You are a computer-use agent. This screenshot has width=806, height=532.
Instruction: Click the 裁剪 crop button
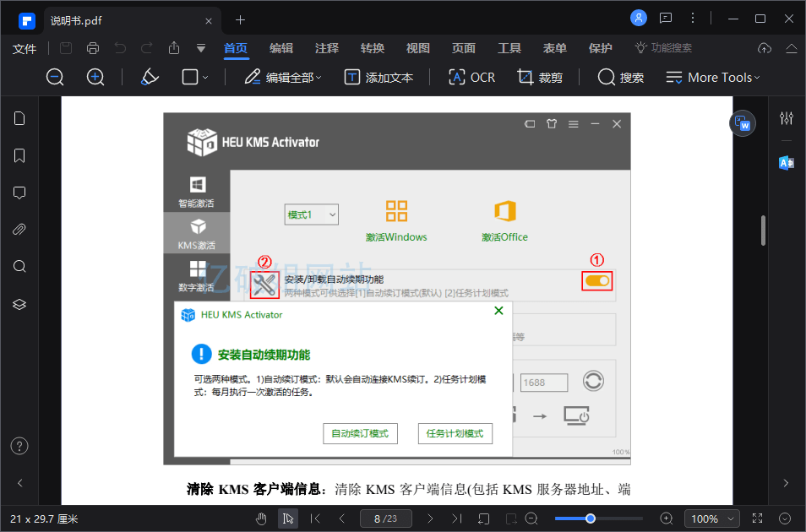tap(540, 78)
